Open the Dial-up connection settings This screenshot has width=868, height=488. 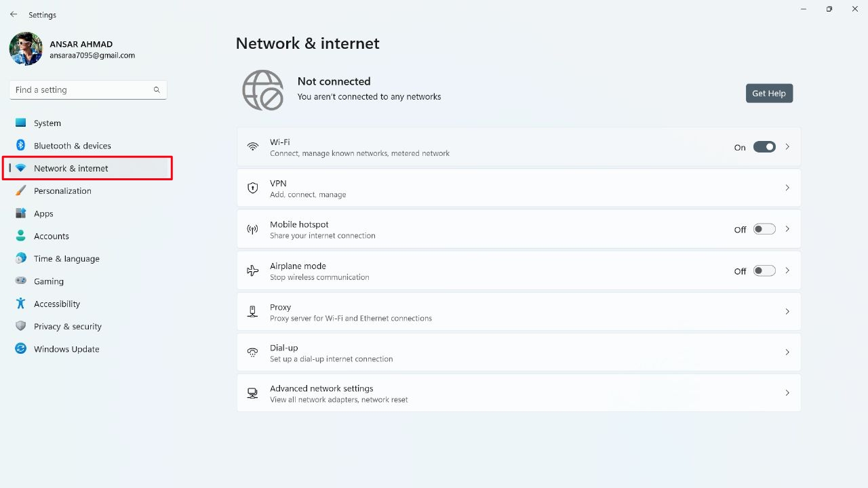tap(518, 352)
